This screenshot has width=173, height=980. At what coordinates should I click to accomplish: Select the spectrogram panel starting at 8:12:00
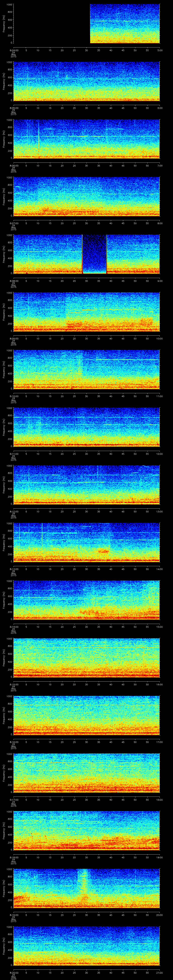tap(87, 485)
